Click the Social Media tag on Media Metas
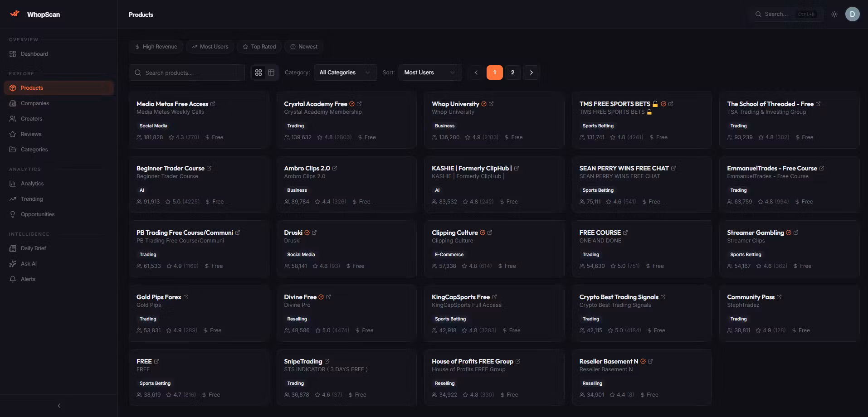Screen dimensions: 868x417 [x=153, y=126]
